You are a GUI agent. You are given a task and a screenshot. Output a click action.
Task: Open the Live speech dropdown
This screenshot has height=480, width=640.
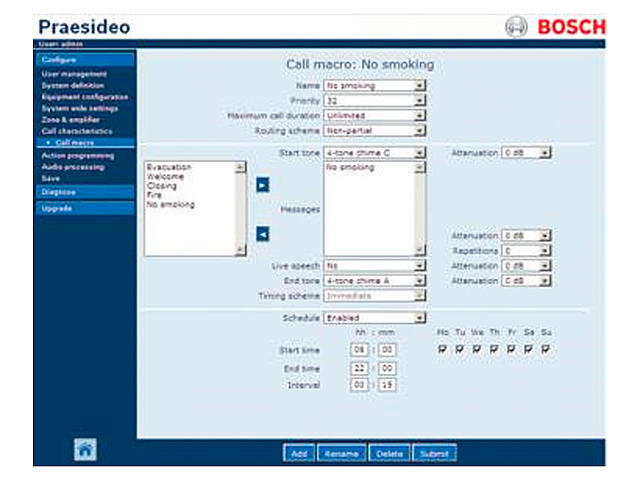click(374, 266)
